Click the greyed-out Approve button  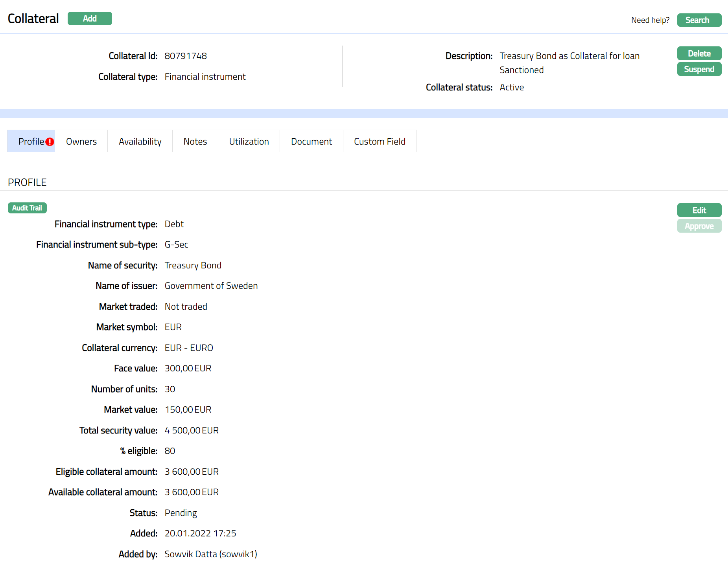[x=699, y=226]
